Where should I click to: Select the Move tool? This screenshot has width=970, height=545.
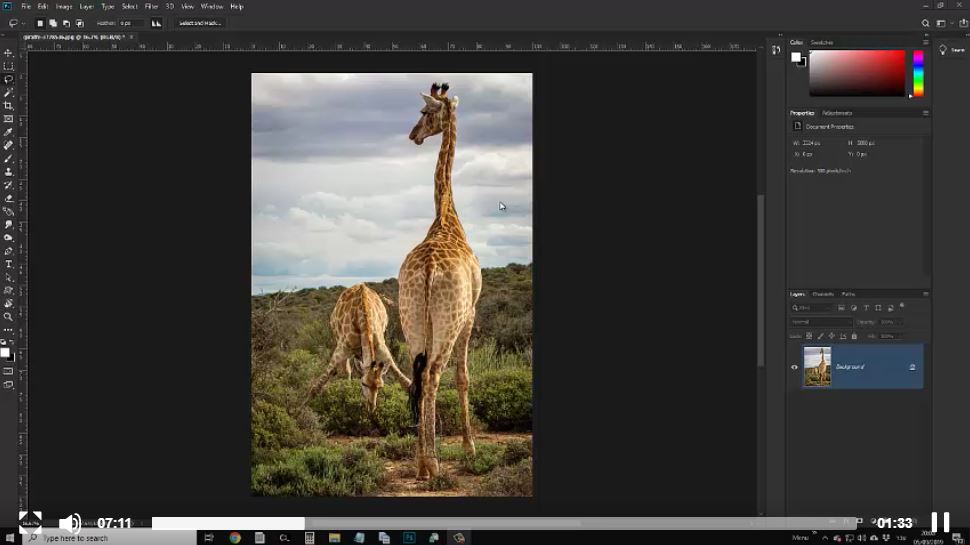tap(8, 53)
